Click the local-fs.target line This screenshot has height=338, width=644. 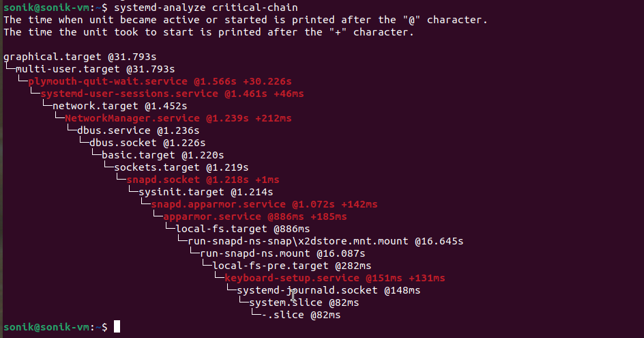242,229
